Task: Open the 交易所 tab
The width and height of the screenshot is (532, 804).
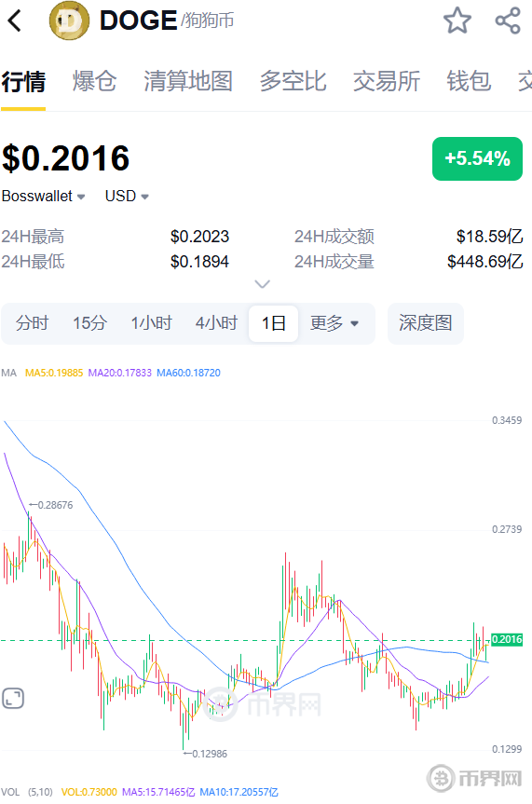Action: pyautogui.click(x=387, y=81)
